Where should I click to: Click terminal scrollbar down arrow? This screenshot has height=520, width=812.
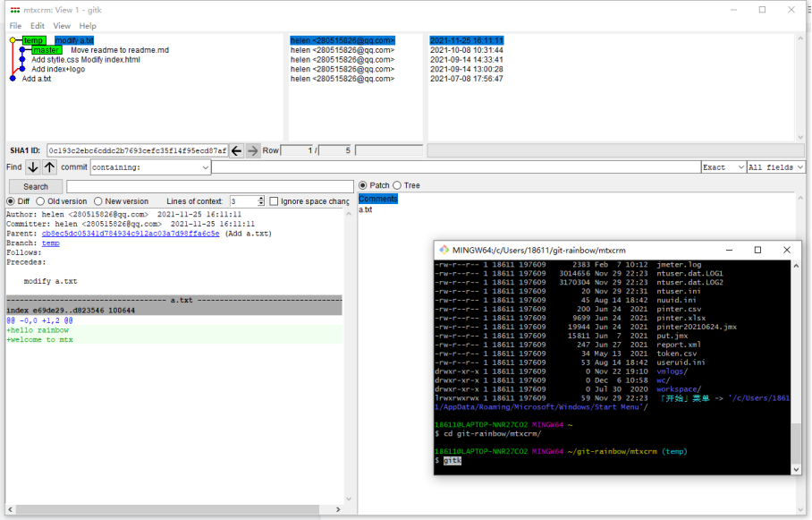pyautogui.click(x=796, y=470)
